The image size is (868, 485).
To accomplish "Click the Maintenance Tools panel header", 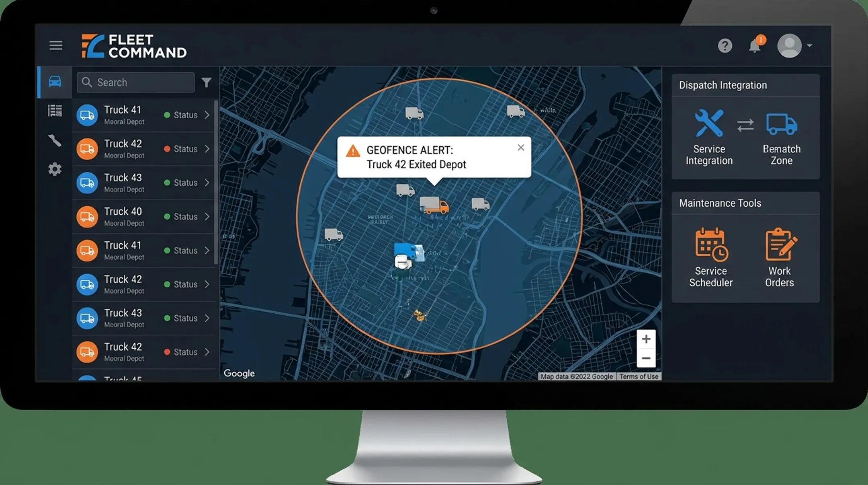I will 745,203.
